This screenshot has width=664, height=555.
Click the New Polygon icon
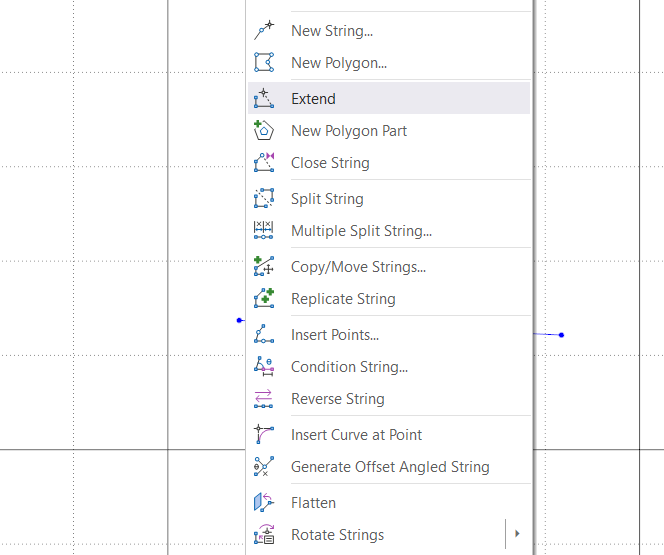(x=264, y=63)
